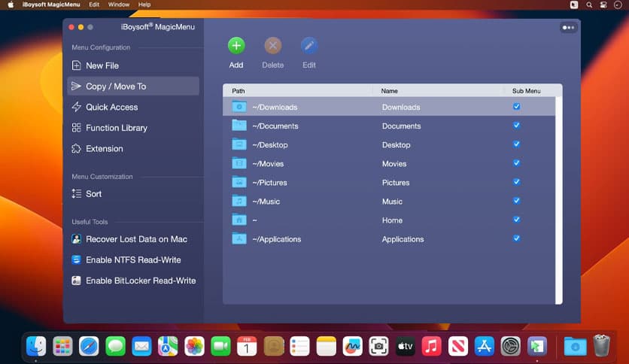Image resolution: width=629 pixels, height=364 pixels.
Task: Open Quick Access settings
Action: tap(133, 107)
